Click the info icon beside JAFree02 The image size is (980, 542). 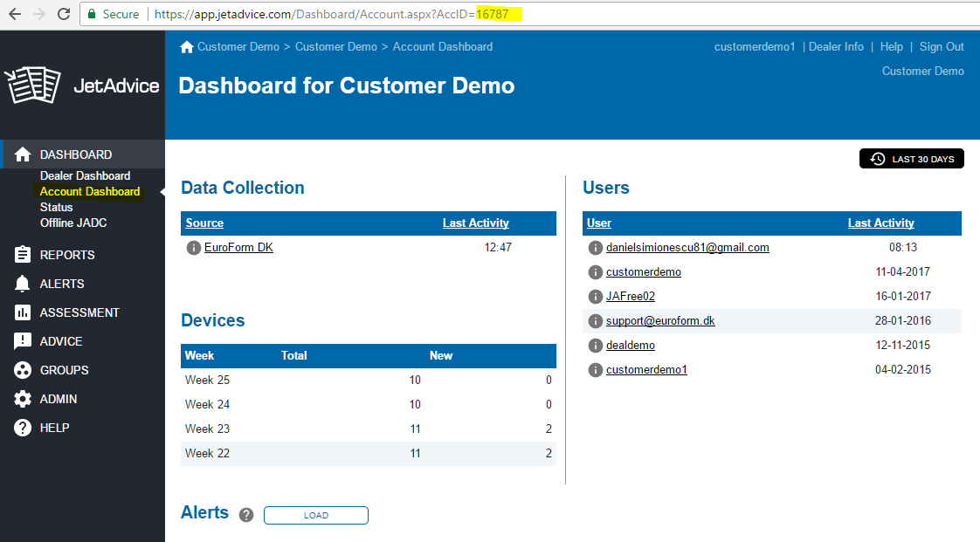pos(596,297)
